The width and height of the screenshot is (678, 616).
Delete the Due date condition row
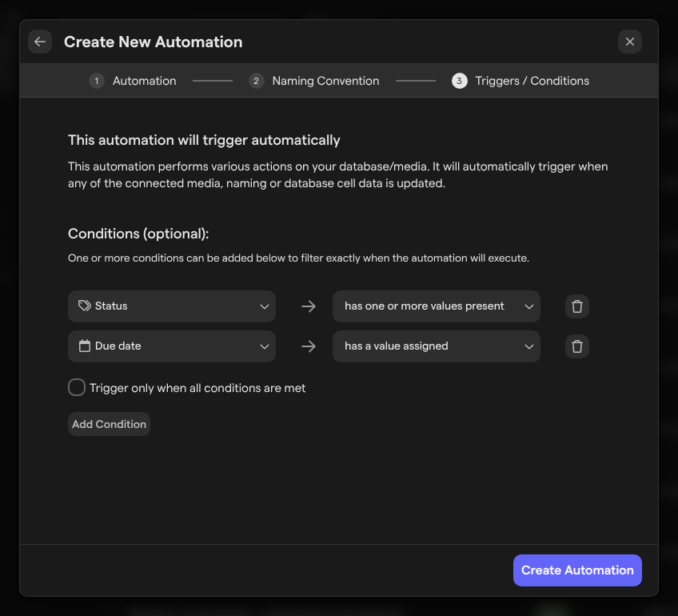point(576,346)
